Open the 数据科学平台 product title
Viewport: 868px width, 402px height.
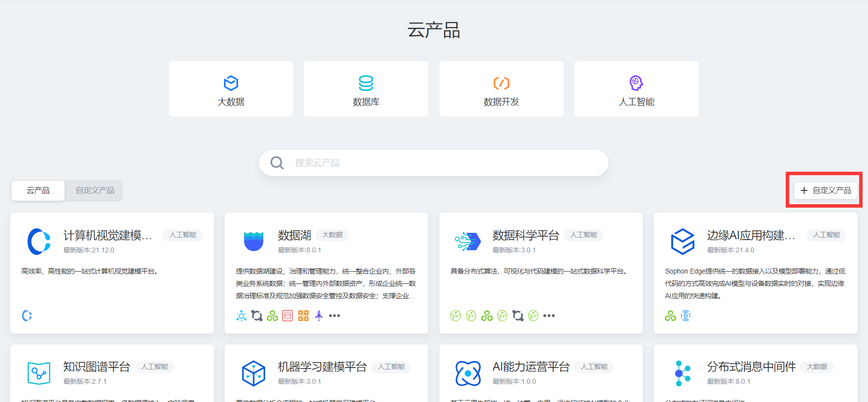coord(526,235)
